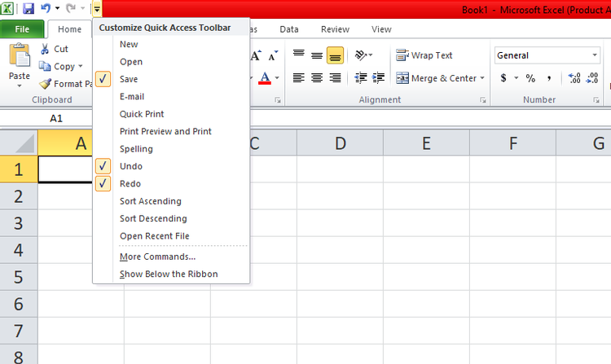The height and width of the screenshot is (364, 611).
Task: Enable Spelling in the customize menu
Action: click(x=136, y=149)
